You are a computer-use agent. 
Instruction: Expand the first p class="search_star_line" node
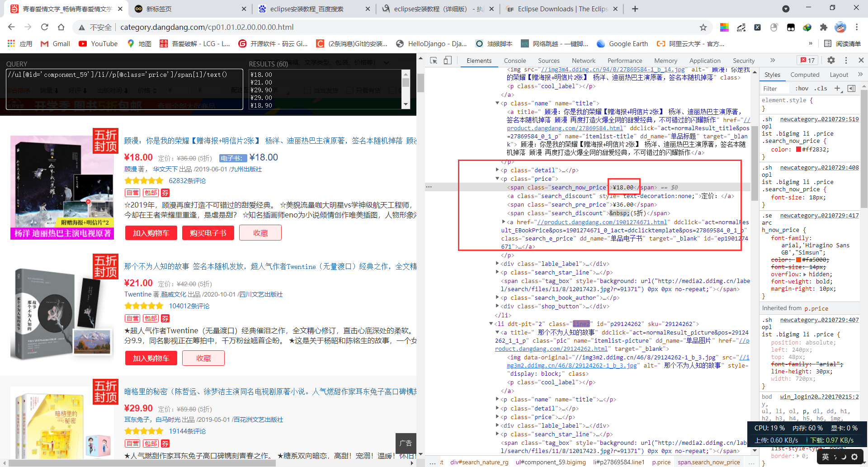tap(497, 273)
